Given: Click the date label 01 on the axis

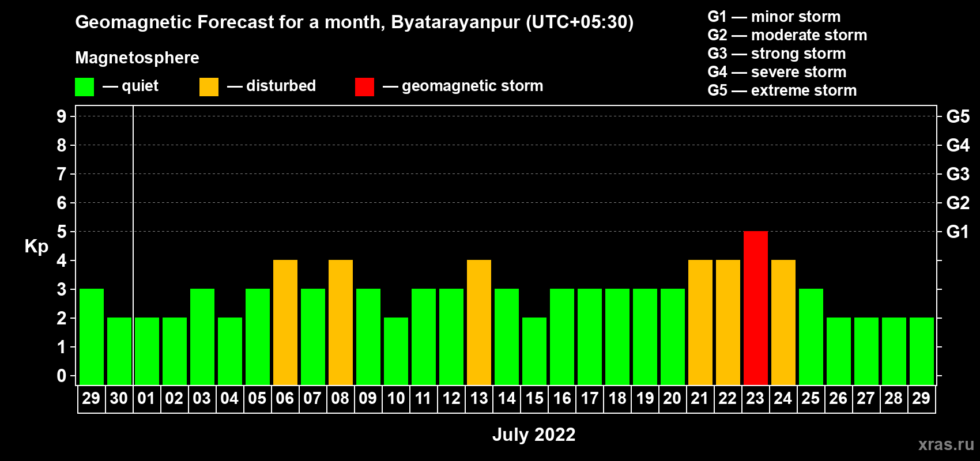Looking at the screenshot, I should click(146, 398).
